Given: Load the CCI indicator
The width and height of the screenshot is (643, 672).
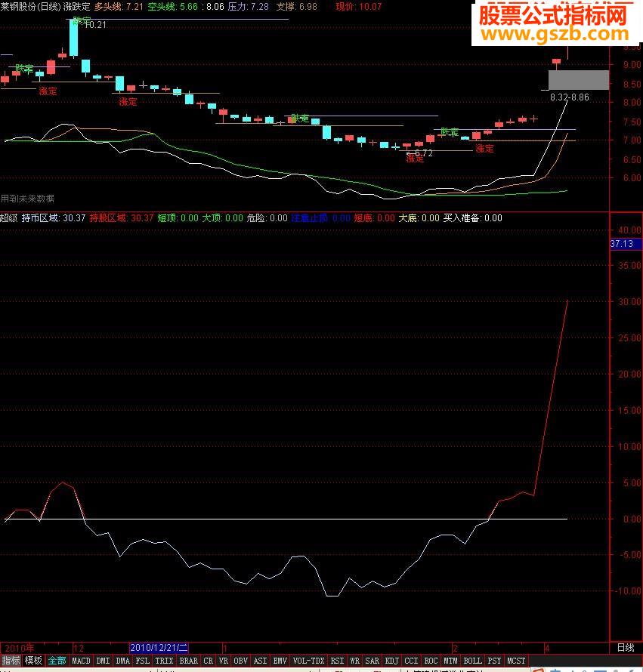Looking at the screenshot, I should tap(411, 661).
